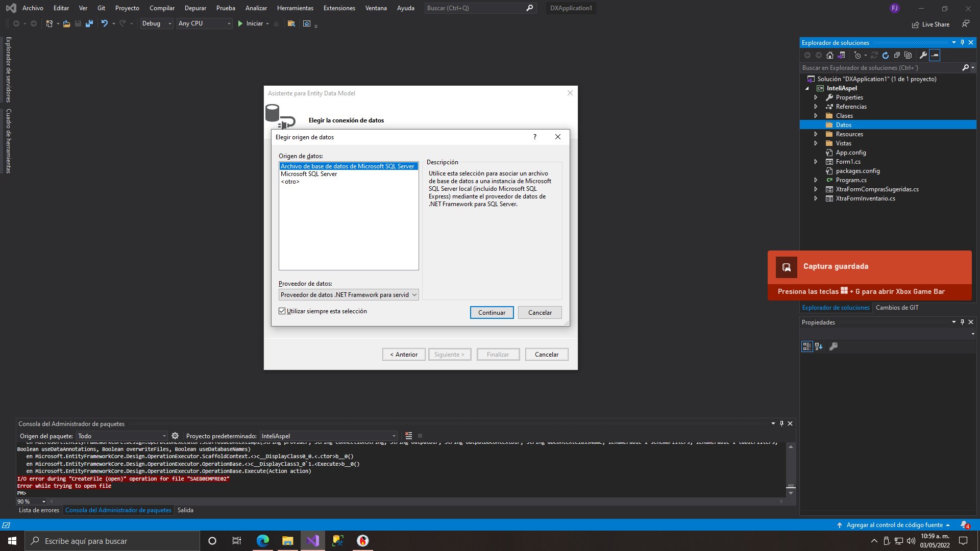
Task: Click Collapse All icon in Solution Explorer
Action: click(x=897, y=55)
